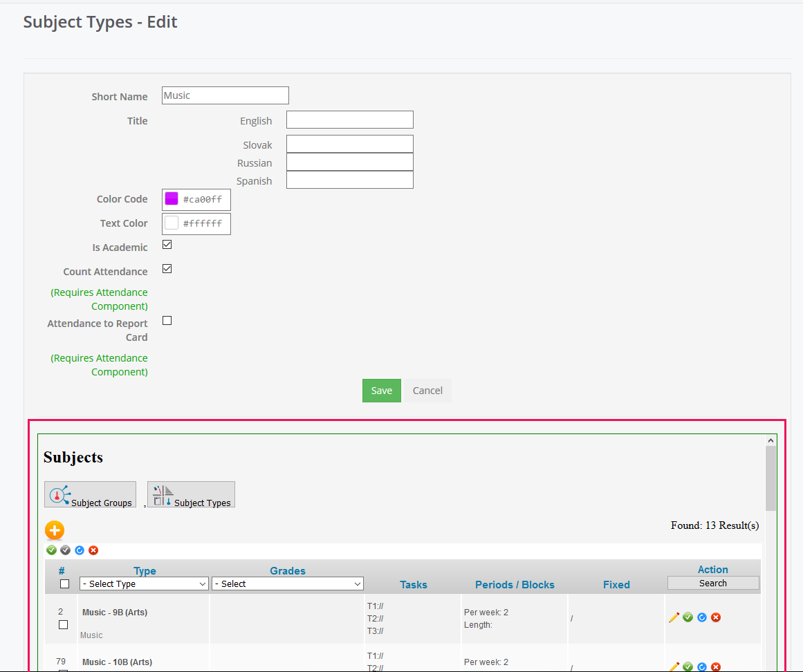This screenshot has height=672, width=803.
Task: Click the Found: 13 Result(s) text
Action: pyautogui.click(x=715, y=525)
